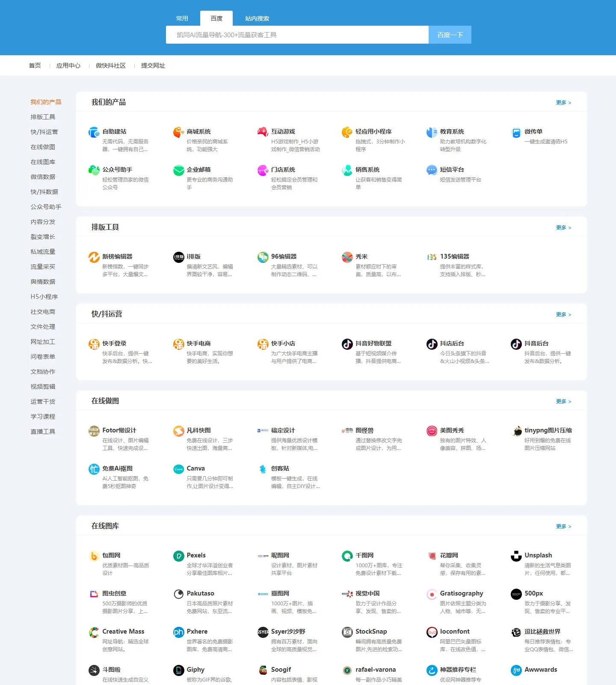Click the 抖音好物联盟 icon

tap(347, 344)
